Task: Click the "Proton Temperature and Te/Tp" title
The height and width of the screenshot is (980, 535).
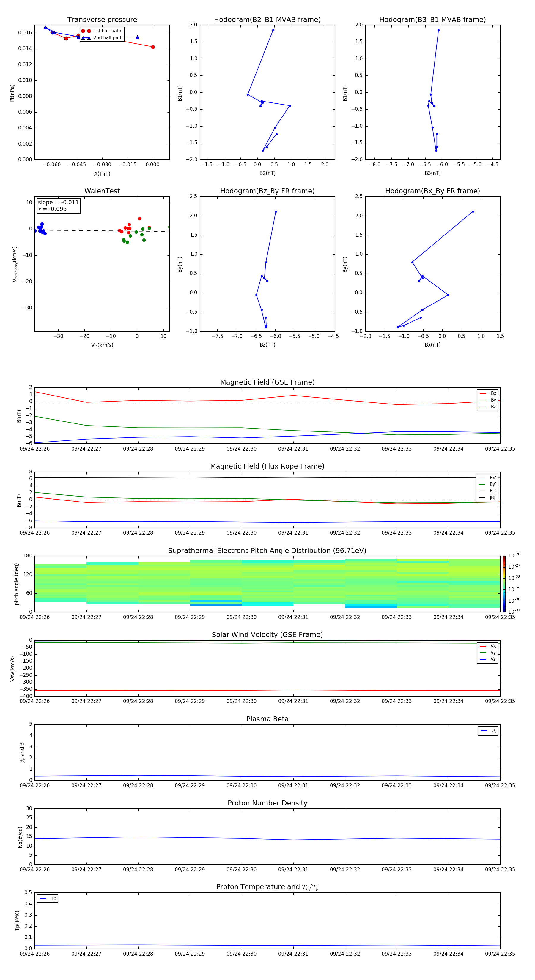Action: click(x=267, y=887)
